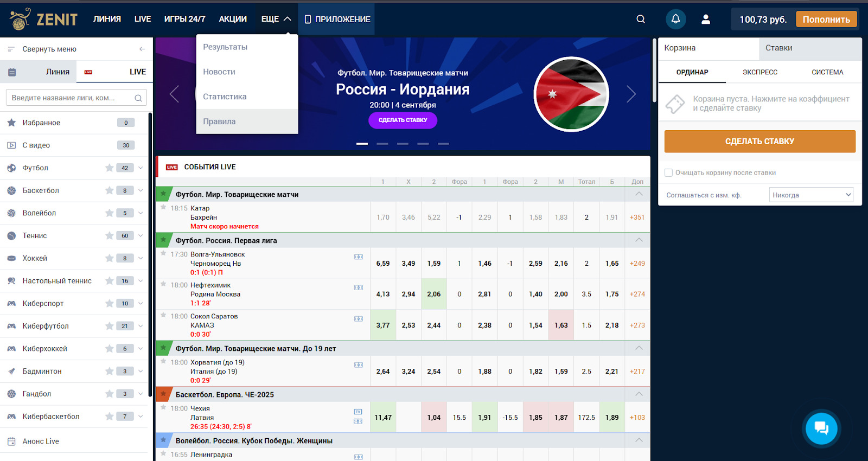Screen dimensions: 868x461
Task: Star Хоккей sport in the sidebar
Action: [x=109, y=258]
